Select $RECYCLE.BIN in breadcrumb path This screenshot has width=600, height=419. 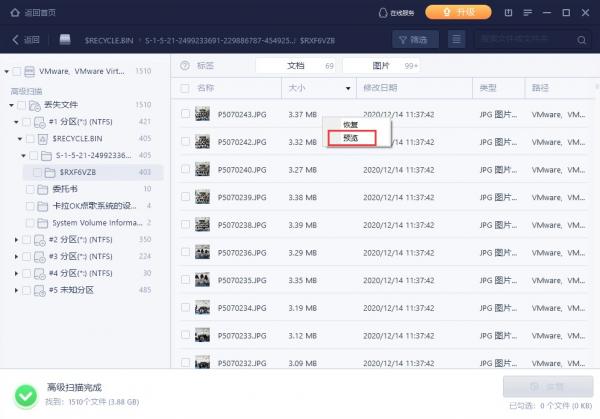pos(109,40)
